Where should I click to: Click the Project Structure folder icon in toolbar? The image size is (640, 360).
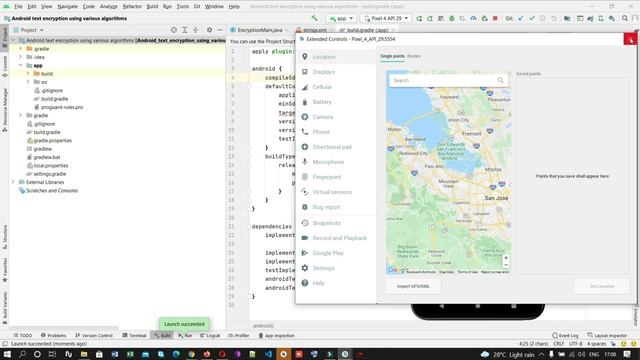pos(567,18)
